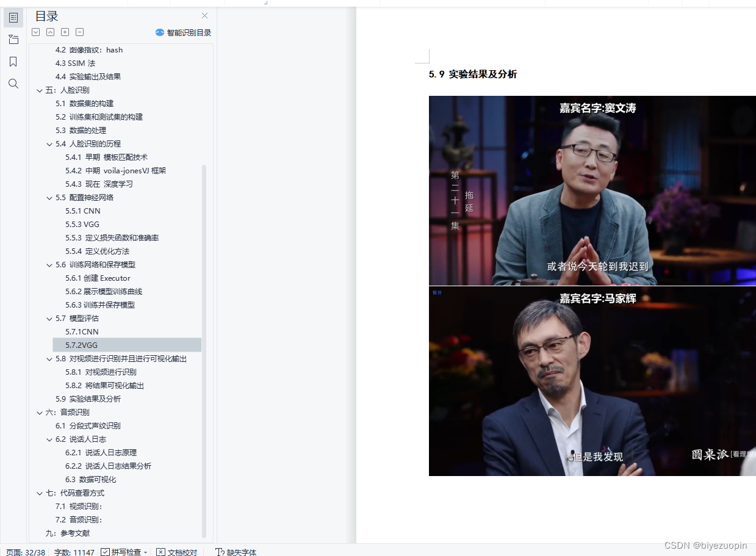
Task: Collapse the 5.4 人脸识别的历程 chevron
Action: (49, 144)
